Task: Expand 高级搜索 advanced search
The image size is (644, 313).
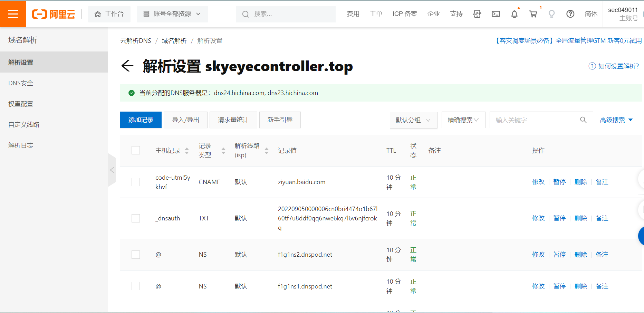Action: (x=616, y=120)
